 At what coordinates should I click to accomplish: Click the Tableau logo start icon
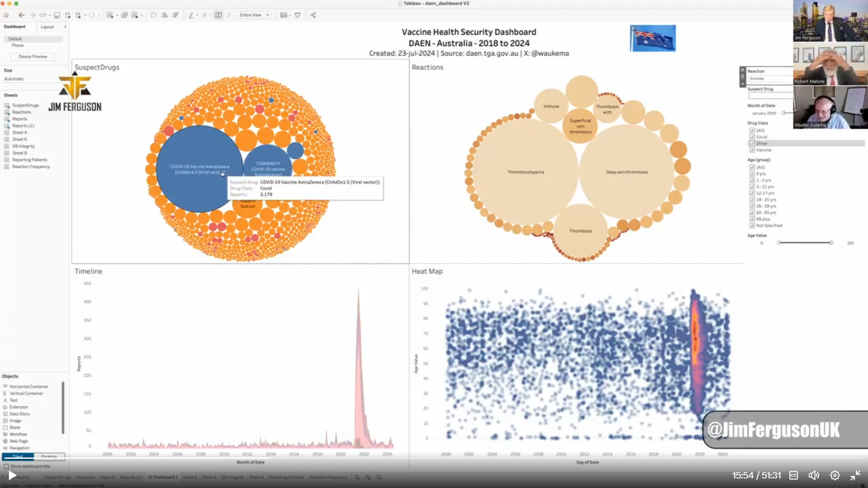point(6,15)
